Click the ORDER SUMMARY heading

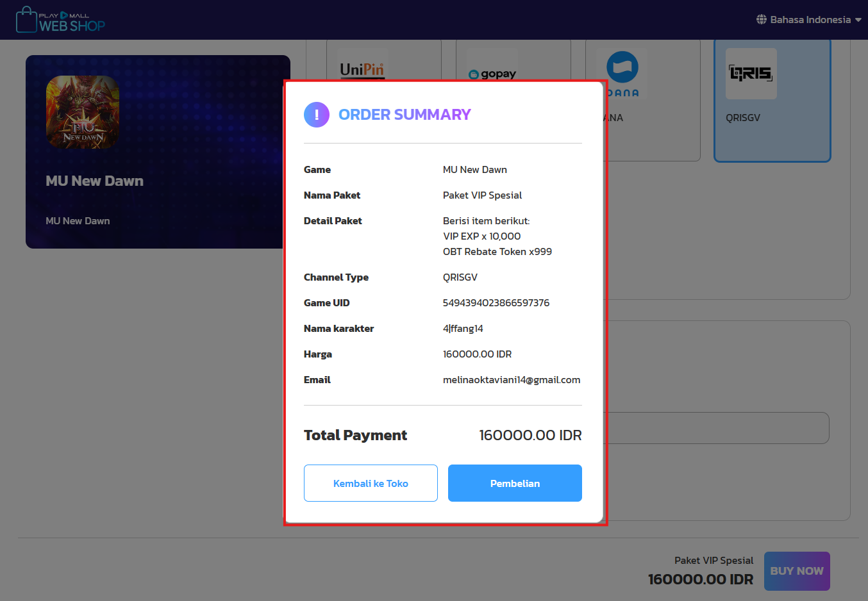pos(405,115)
